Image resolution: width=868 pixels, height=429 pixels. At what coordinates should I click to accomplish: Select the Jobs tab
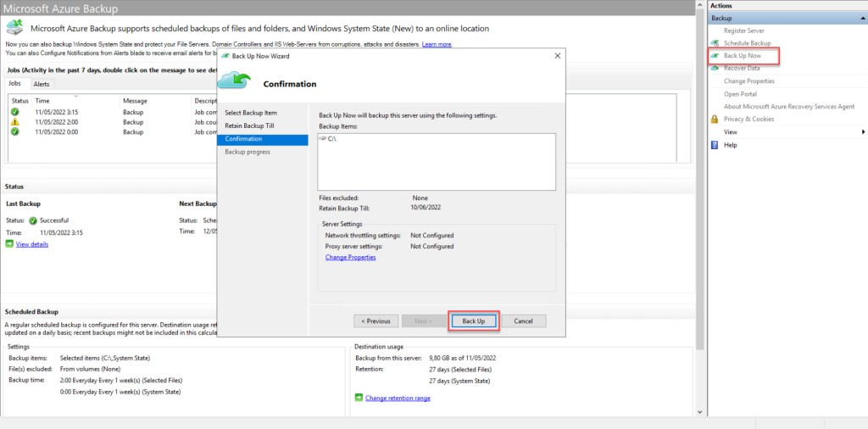pyautogui.click(x=15, y=84)
